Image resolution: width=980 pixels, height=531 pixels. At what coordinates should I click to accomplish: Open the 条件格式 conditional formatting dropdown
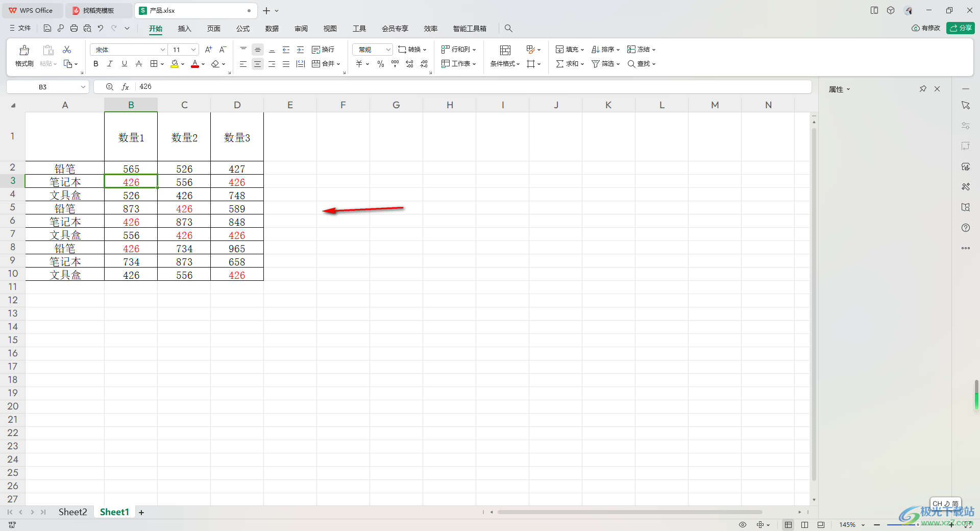click(x=505, y=64)
